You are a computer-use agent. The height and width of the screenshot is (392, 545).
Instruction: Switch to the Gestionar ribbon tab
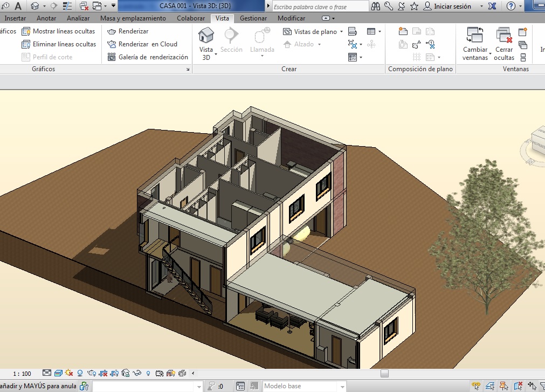click(253, 18)
